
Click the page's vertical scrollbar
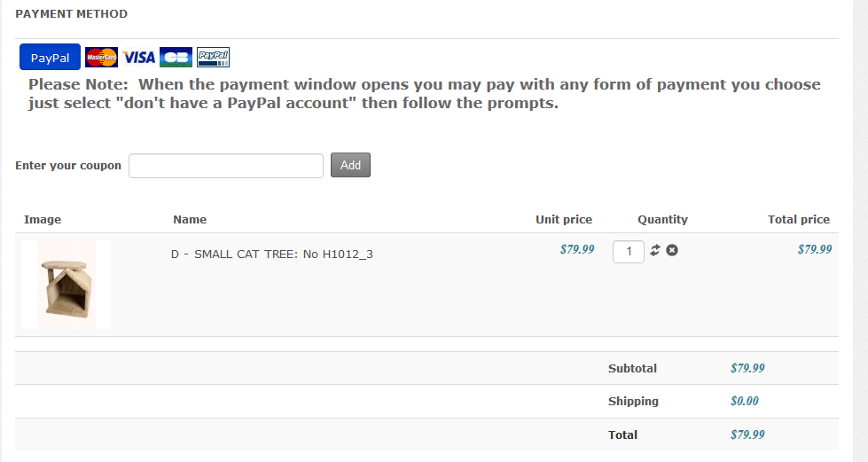click(x=860, y=231)
